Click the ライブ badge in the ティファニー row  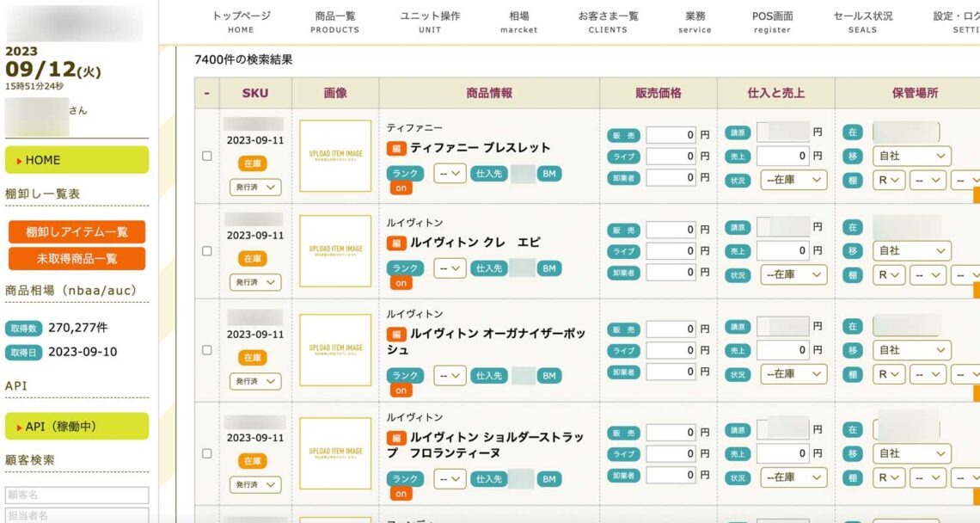pos(624,157)
